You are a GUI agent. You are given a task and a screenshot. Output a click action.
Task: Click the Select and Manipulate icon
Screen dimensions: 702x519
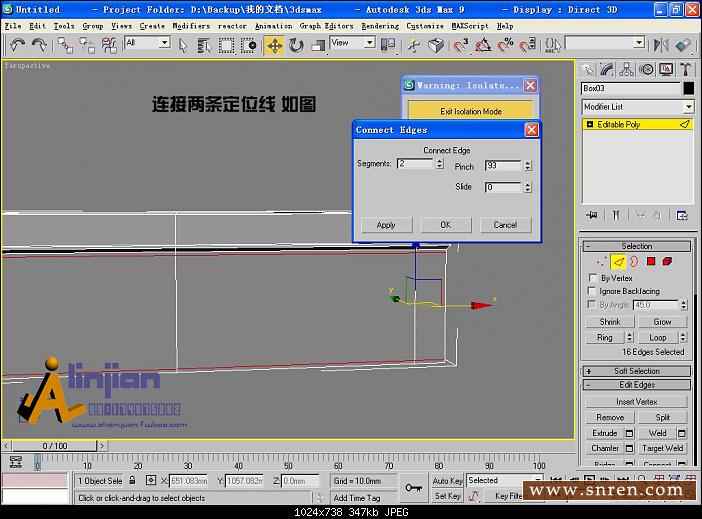(x=414, y=45)
